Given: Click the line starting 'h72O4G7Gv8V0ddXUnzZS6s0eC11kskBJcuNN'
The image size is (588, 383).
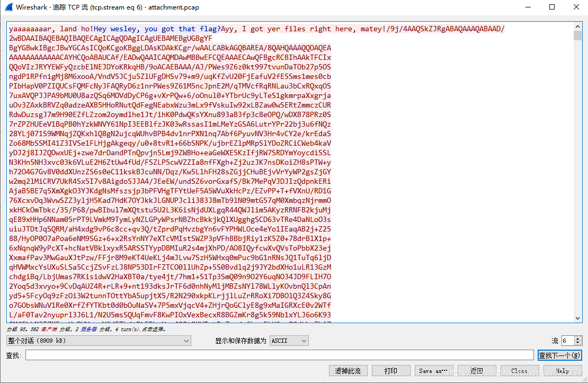Looking at the screenshot, I should coord(170,172).
